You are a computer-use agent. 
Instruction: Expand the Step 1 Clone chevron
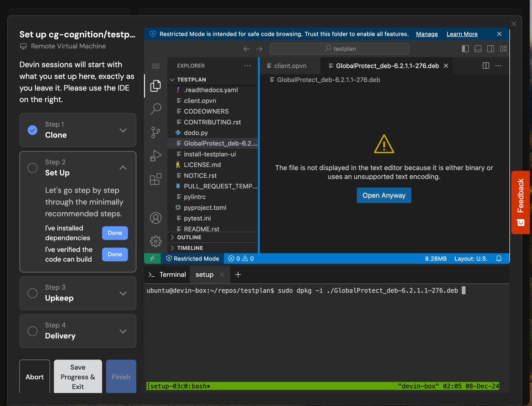pyautogui.click(x=123, y=130)
